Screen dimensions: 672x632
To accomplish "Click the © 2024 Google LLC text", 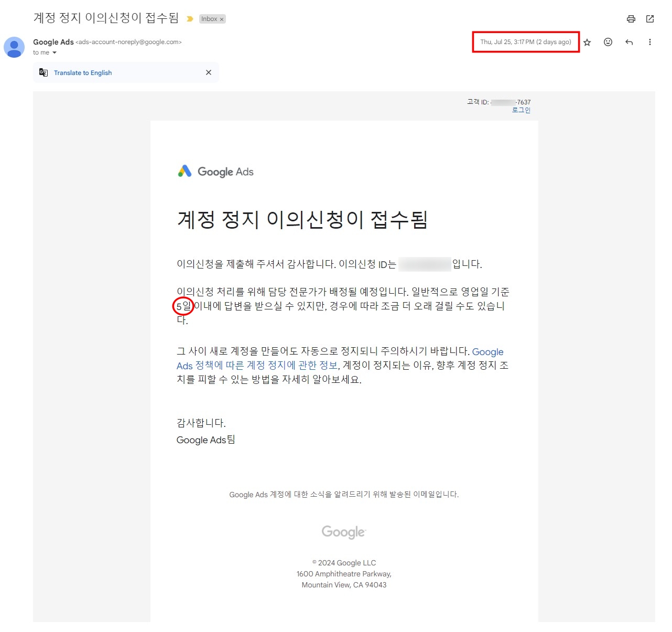I will point(344,563).
